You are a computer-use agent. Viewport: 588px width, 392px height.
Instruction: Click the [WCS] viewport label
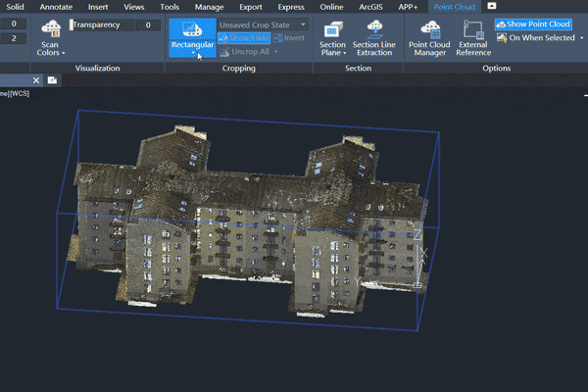(20, 93)
